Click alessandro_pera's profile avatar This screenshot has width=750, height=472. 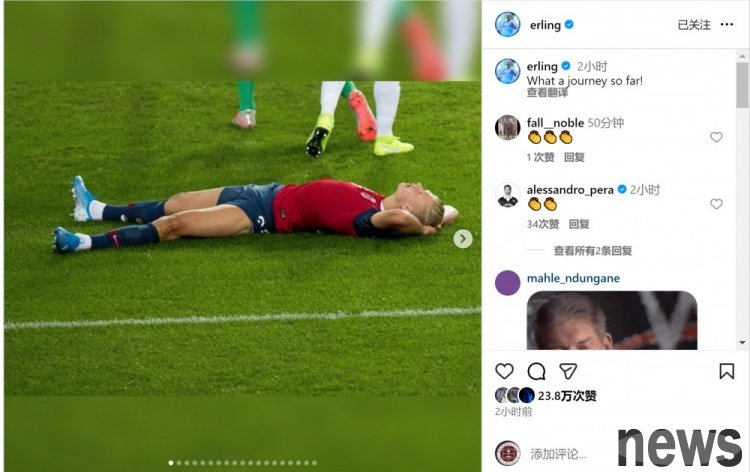[508, 194]
